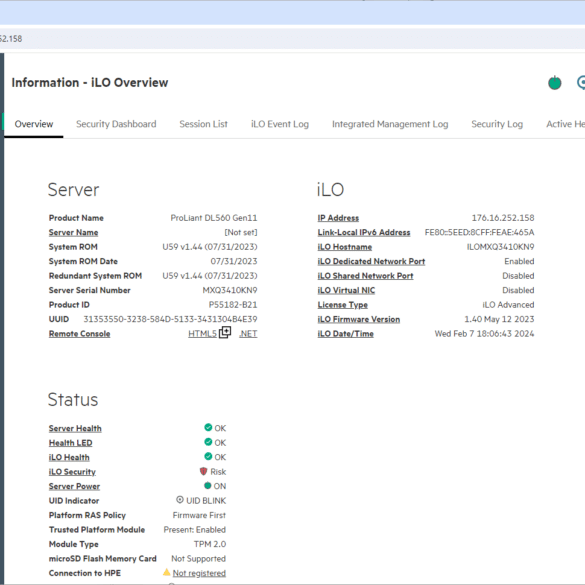Click the iLO Health link
This screenshot has height=585, width=585.
click(69, 457)
